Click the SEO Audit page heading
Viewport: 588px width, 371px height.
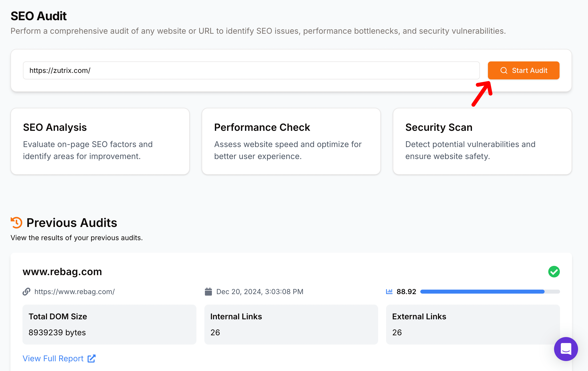tap(39, 16)
